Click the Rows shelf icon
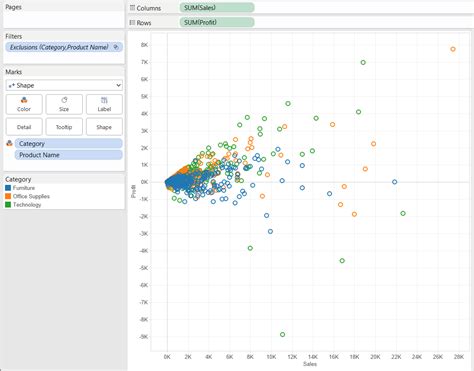Screen dimensions: 474x371 132,22
